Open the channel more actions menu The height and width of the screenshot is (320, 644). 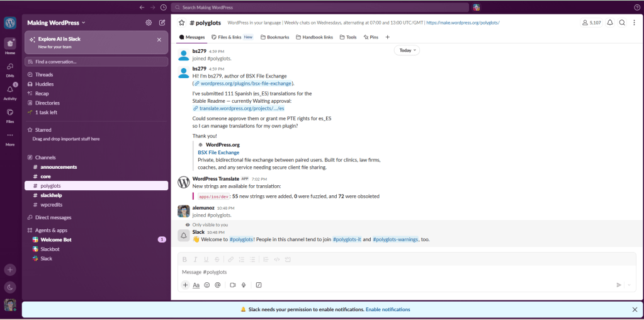[634, 23]
